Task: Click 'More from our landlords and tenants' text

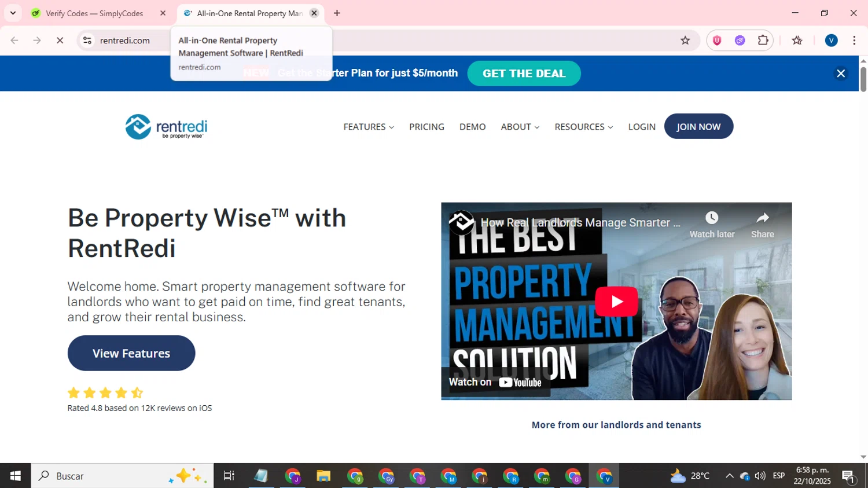Action: click(x=616, y=425)
